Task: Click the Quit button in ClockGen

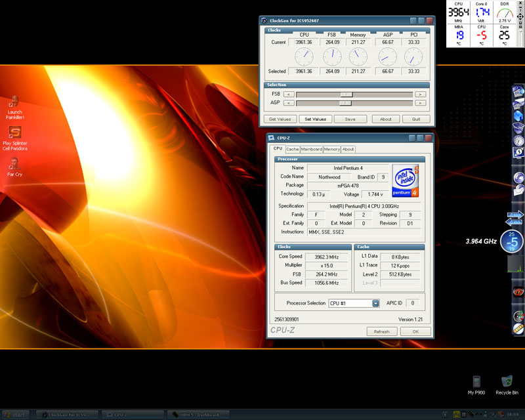Action: point(416,119)
